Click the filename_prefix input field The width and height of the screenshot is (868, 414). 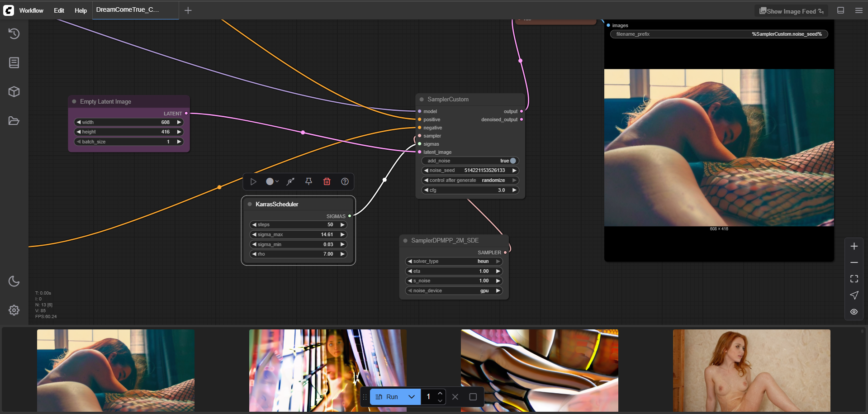(719, 34)
